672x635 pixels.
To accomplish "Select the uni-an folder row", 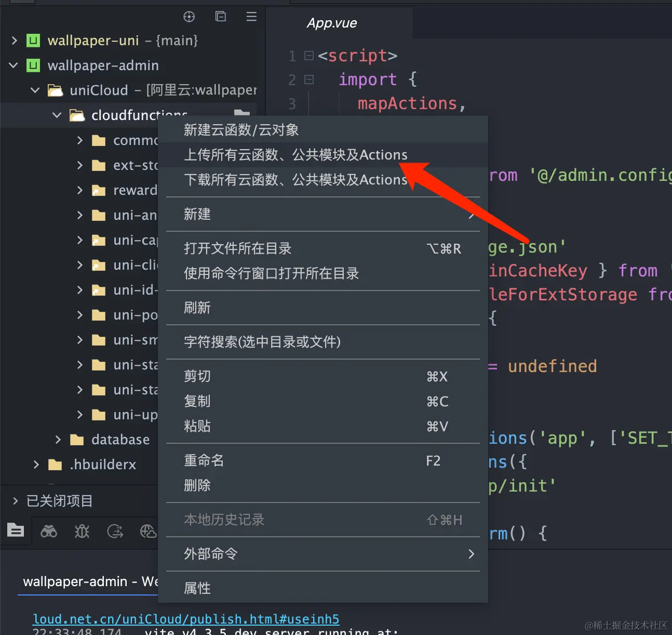I will click(x=79, y=215).
